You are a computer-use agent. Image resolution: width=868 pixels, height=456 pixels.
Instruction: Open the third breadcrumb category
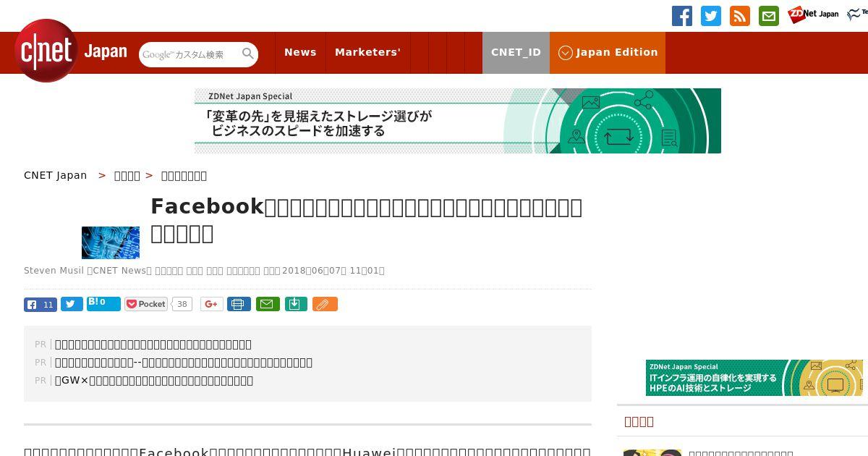[184, 175]
